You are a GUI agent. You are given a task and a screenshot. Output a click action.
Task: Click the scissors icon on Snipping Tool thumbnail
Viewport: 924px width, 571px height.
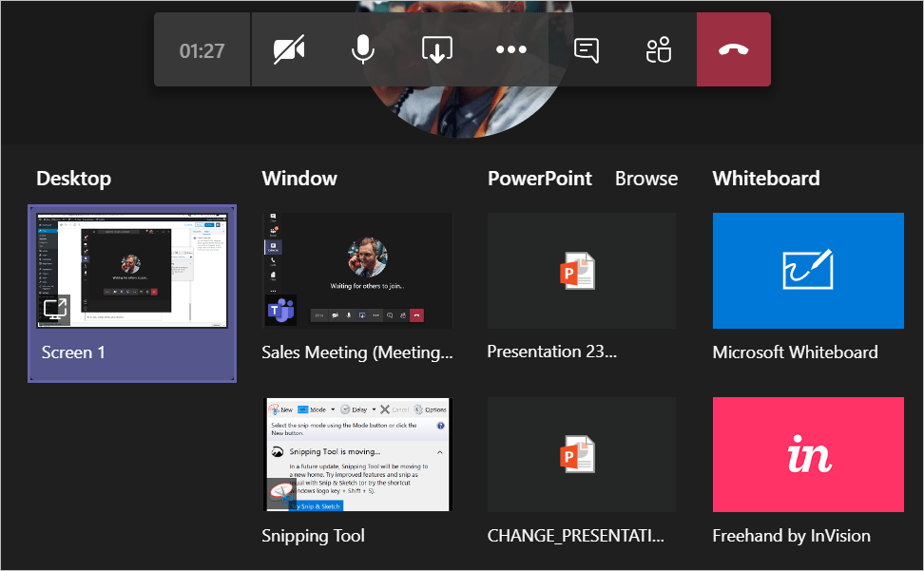282,494
